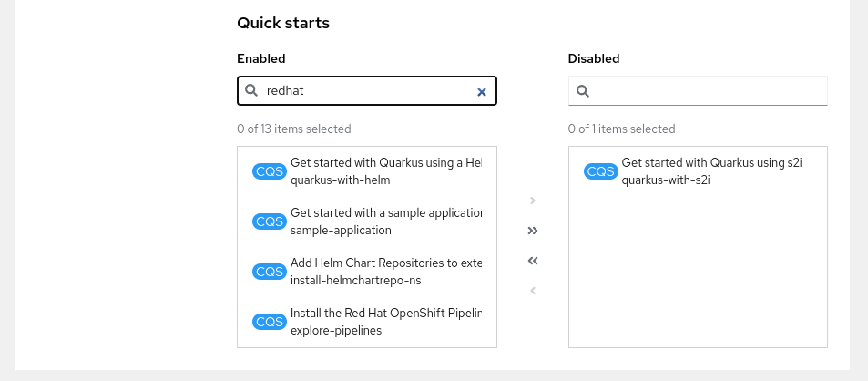868x381 pixels.
Task: Click the Quick starts section heading
Action: (x=282, y=23)
